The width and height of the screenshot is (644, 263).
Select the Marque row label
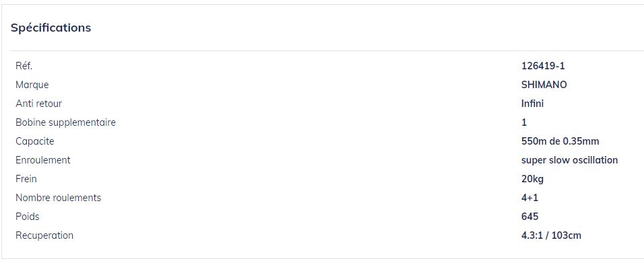click(32, 85)
